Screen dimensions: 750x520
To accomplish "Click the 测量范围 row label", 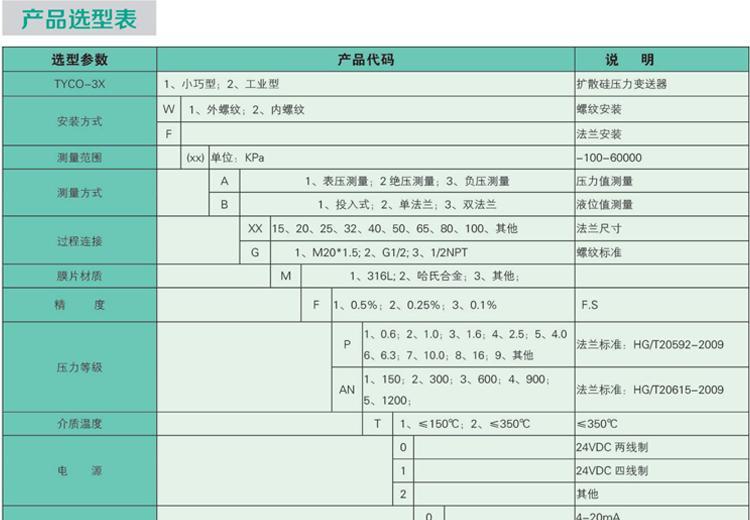I will (79, 157).
